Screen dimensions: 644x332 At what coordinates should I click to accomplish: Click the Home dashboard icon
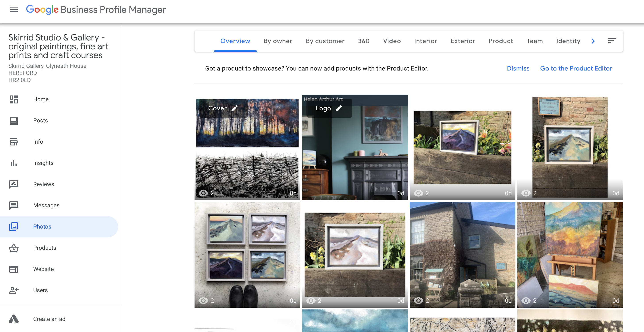point(13,99)
